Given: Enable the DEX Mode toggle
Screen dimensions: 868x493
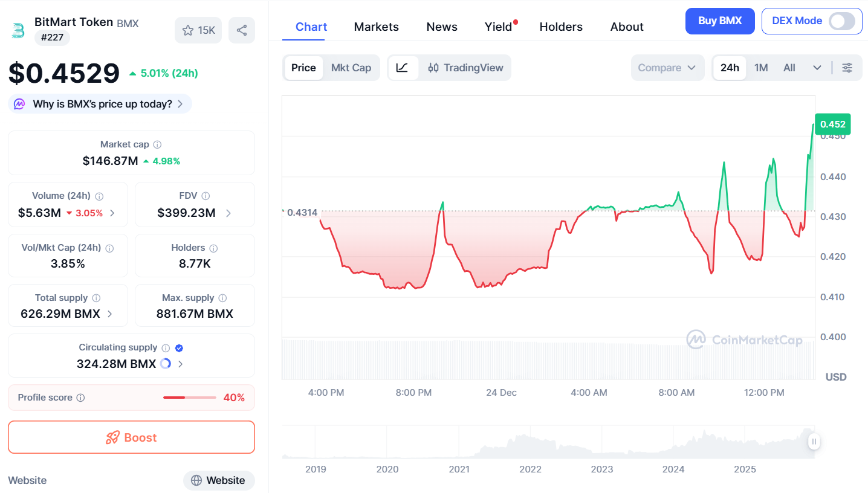Looking at the screenshot, I should (841, 21).
